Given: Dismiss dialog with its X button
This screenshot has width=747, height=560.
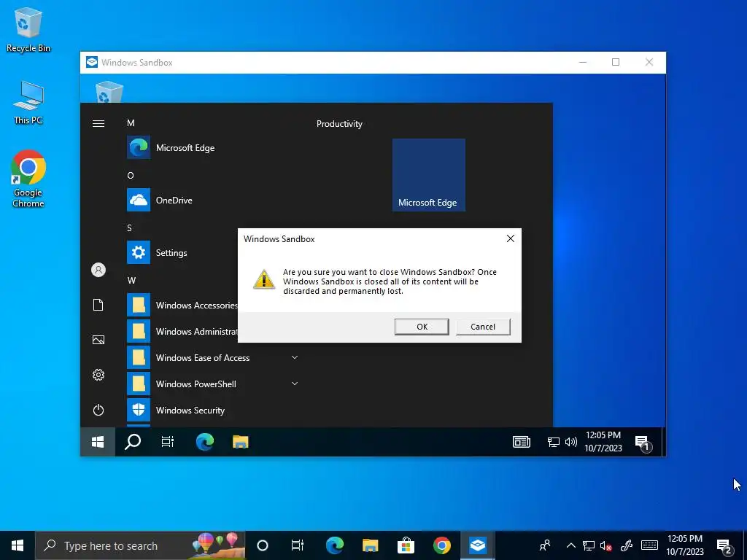Looking at the screenshot, I should coord(510,238).
